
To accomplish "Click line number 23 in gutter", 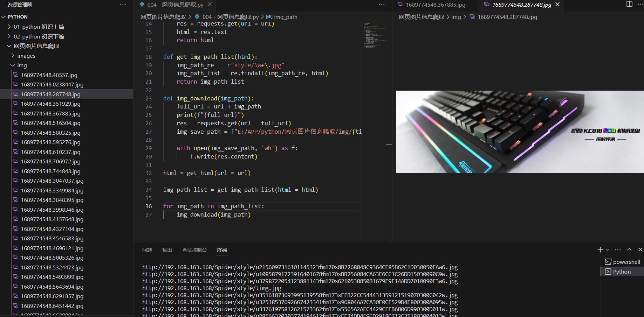I will pyautogui.click(x=149, y=98).
